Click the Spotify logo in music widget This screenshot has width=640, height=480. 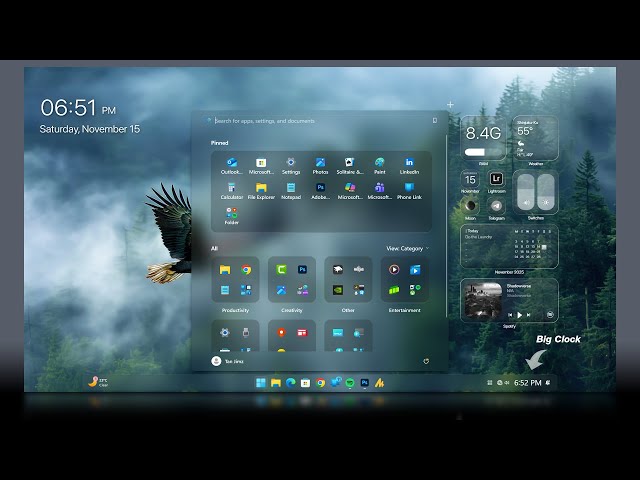pos(550,315)
